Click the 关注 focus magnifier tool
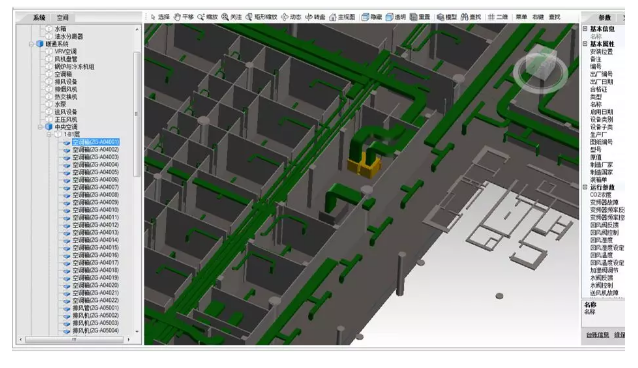The height and width of the screenshot is (368, 638). [232, 17]
